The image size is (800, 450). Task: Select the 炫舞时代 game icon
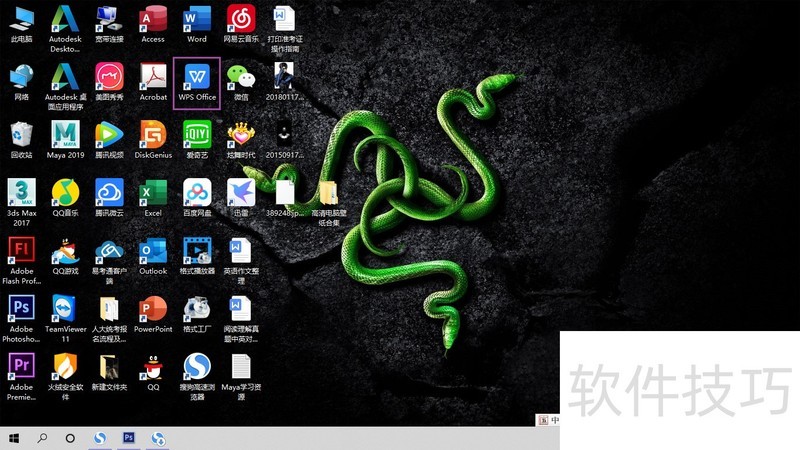tap(241, 140)
